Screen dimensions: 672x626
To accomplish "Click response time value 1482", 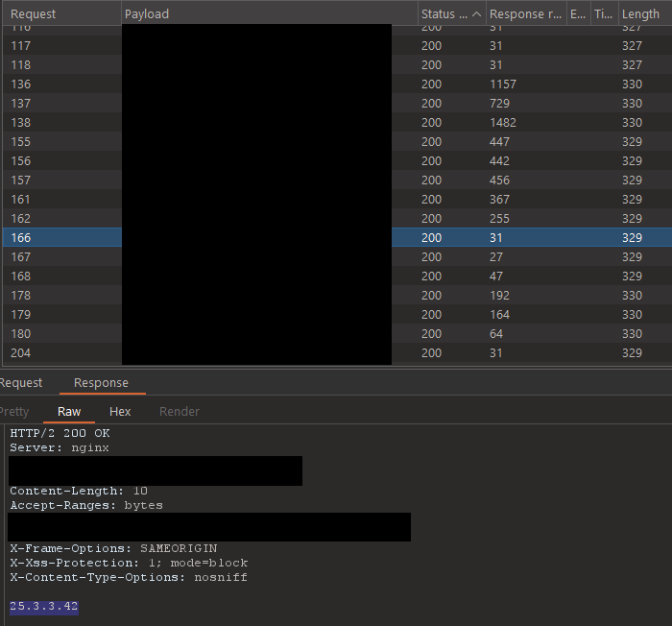I will 503,122.
